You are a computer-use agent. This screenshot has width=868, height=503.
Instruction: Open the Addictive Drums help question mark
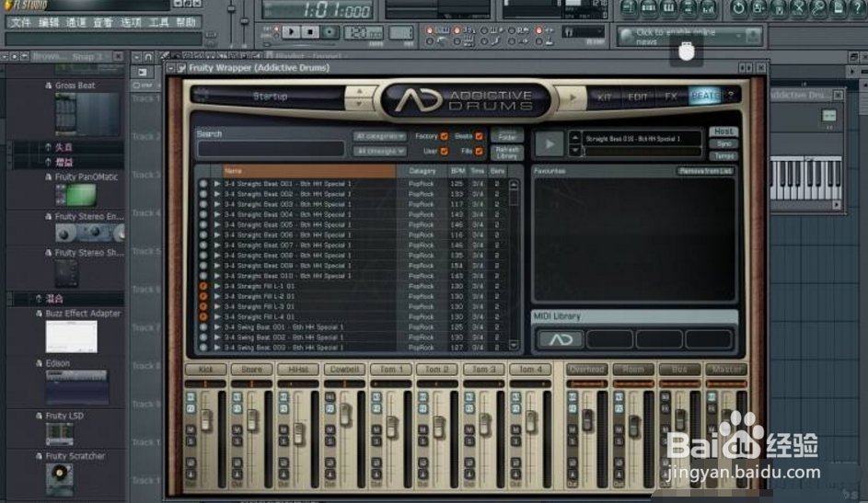click(731, 95)
